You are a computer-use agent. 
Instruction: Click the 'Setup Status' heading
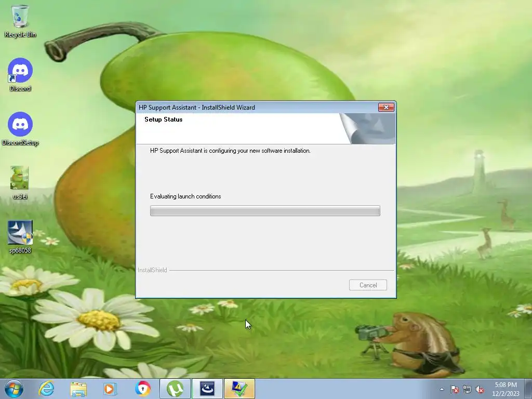[164, 119]
